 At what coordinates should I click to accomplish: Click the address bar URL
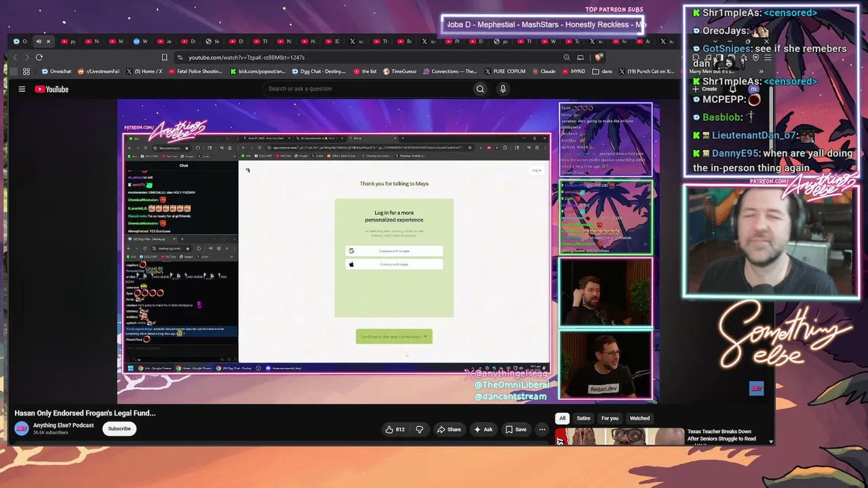click(246, 58)
